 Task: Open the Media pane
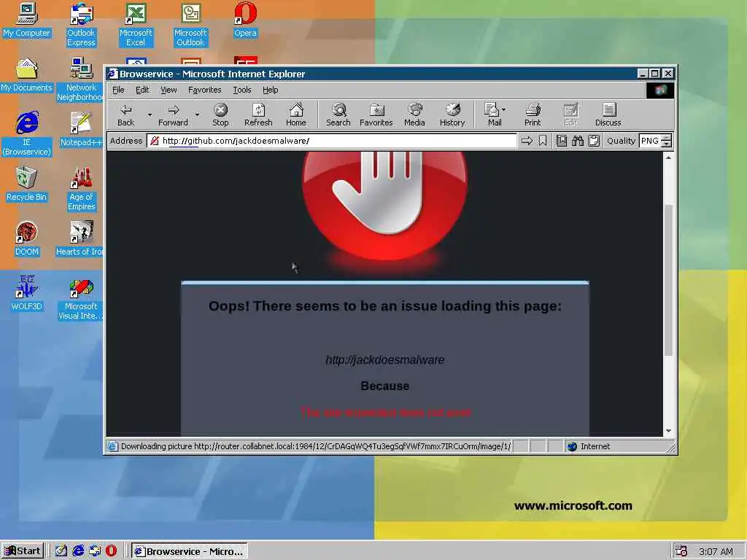(414, 114)
